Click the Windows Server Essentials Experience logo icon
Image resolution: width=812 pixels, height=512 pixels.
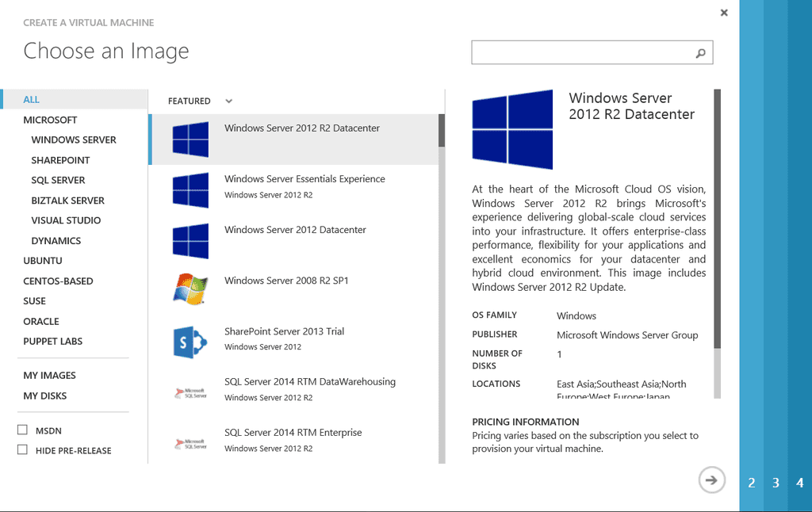tap(190, 190)
